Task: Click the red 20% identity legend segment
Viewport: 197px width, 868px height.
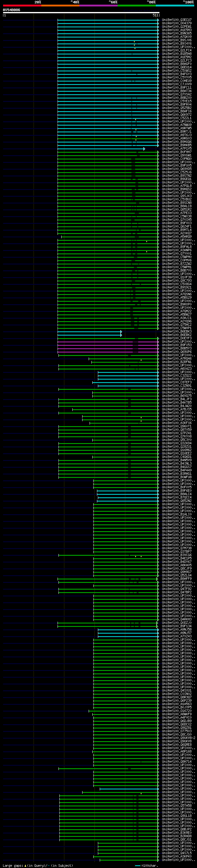Action: (22, 6)
